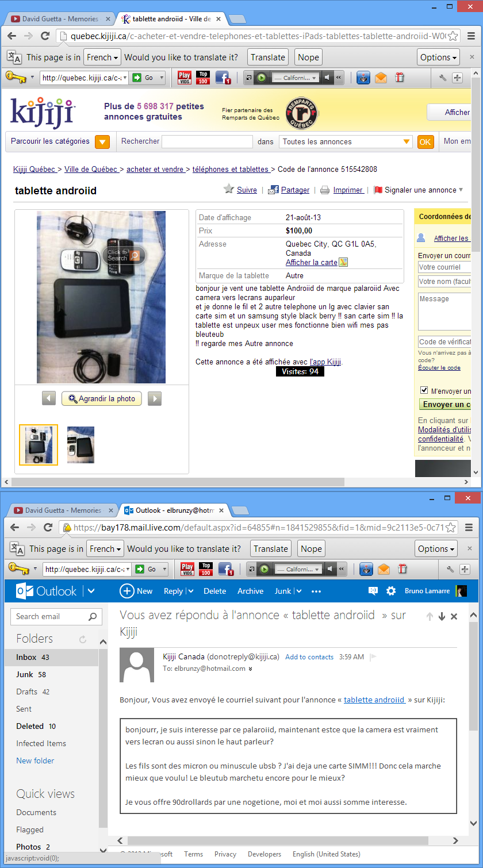Click 'Afficher la carte' link

point(311,262)
